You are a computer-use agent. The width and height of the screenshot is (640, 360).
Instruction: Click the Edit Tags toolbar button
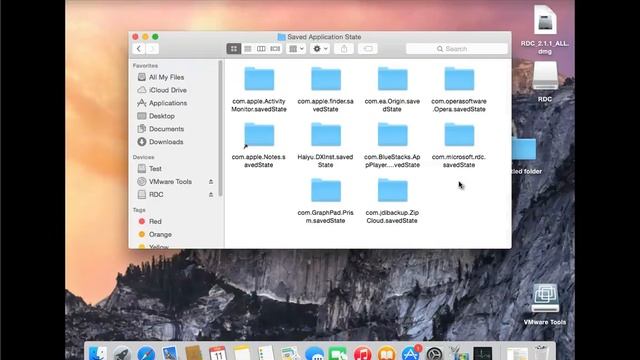coord(368,49)
